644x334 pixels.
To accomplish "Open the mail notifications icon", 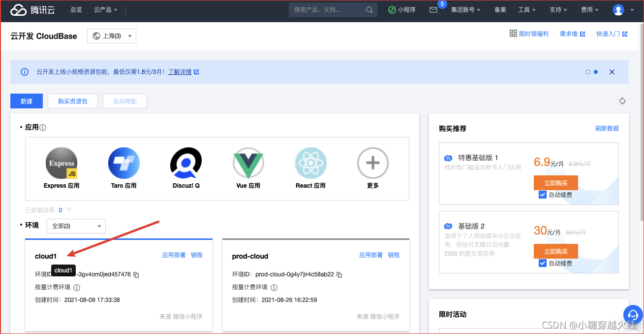I will pyautogui.click(x=433, y=10).
